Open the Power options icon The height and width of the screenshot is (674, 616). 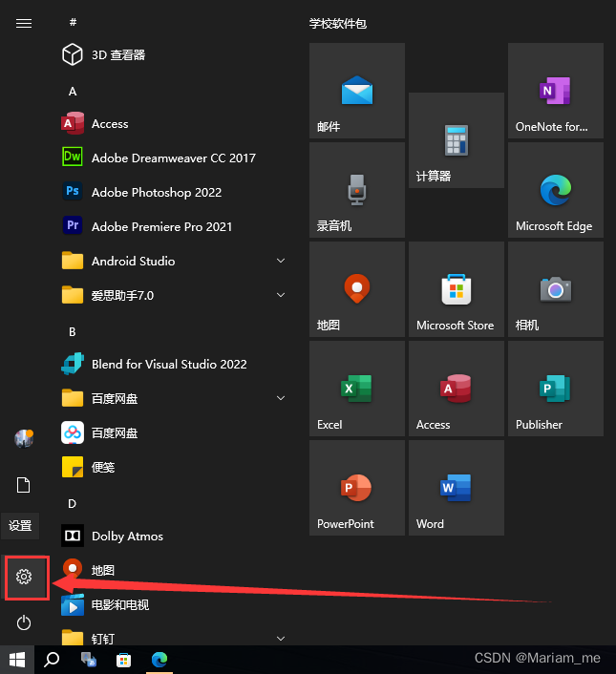point(24,622)
